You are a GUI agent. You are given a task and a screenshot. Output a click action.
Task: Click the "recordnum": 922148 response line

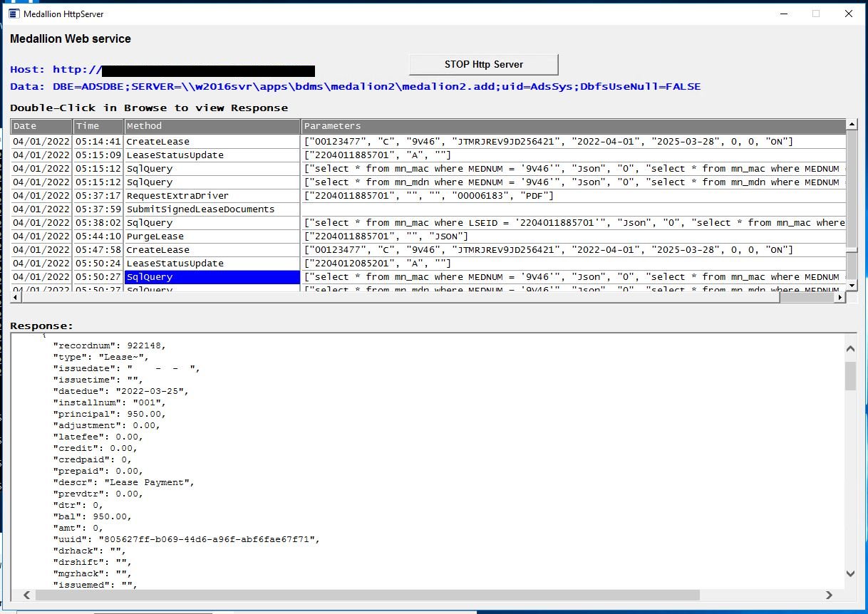pyautogui.click(x=110, y=345)
